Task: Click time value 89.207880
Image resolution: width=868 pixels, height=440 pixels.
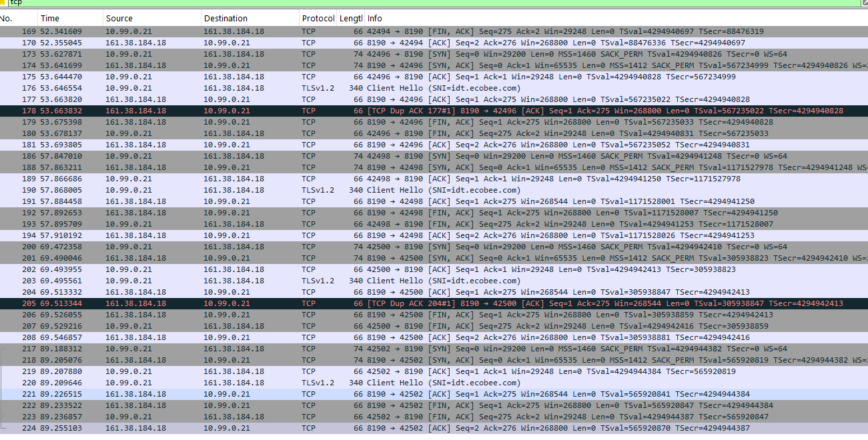Action: tap(61, 371)
